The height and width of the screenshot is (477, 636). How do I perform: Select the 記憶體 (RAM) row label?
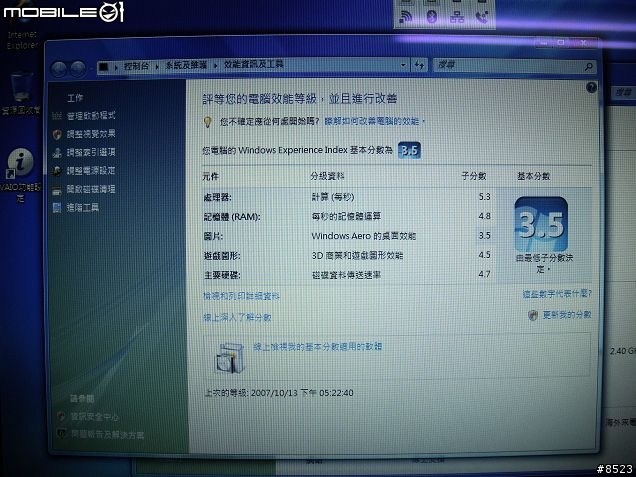click(232, 217)
